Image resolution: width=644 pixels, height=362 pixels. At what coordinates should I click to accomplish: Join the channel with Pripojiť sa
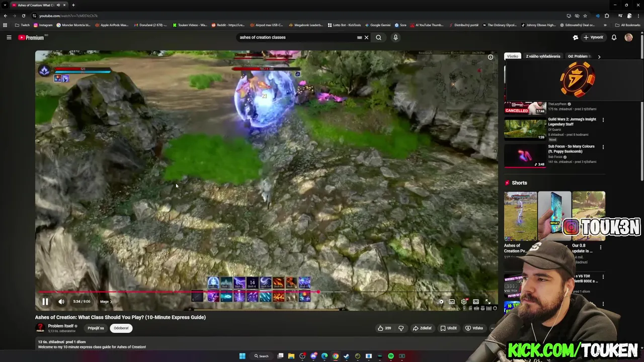pos(96,328)
